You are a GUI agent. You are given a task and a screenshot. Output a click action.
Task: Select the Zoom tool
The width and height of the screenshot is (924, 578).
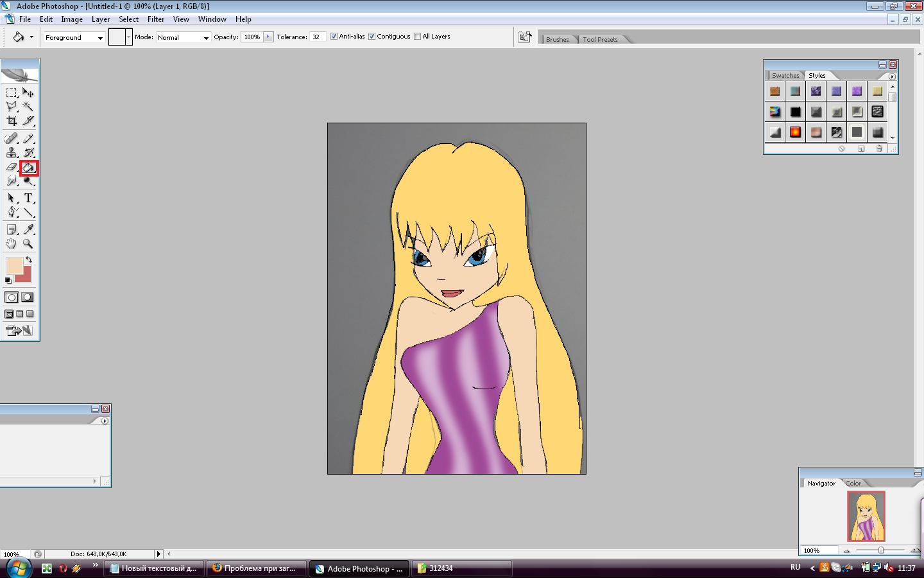click(x=28, y=244)
